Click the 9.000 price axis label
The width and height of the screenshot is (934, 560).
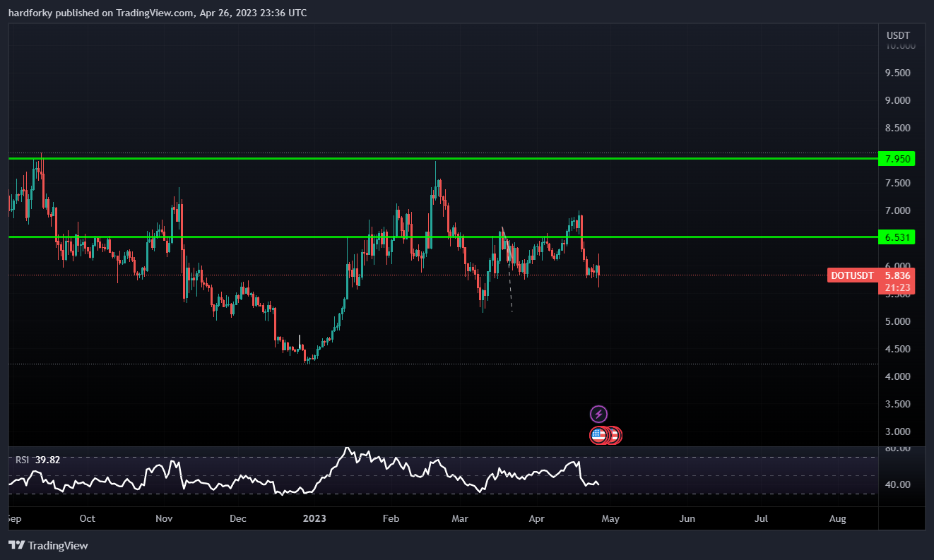[x=898, y=100]
